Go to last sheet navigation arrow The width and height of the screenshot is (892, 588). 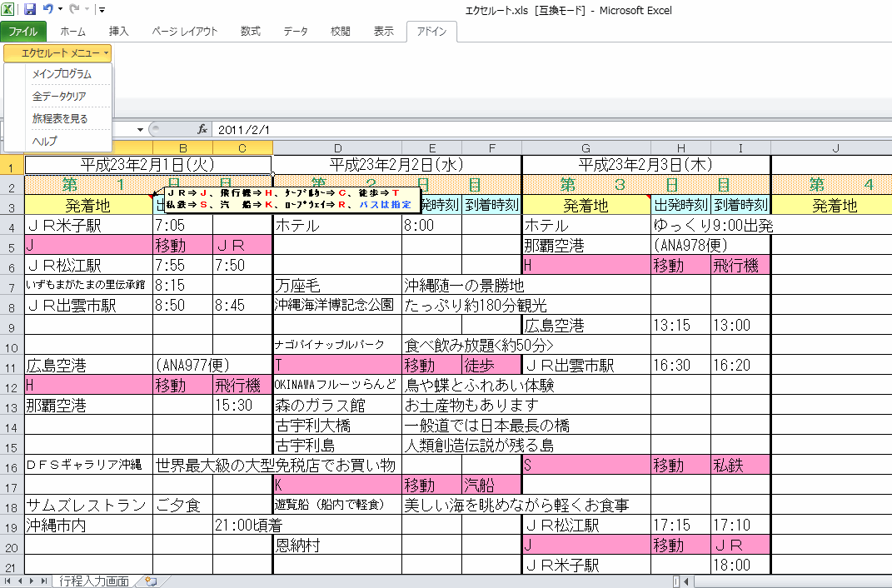pos(44,581)
